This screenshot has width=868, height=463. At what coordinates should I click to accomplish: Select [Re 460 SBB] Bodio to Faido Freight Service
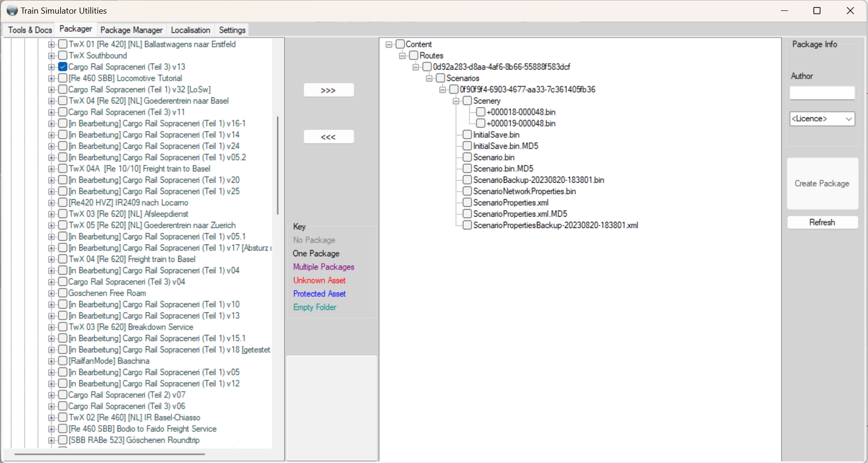click(143, 429)
